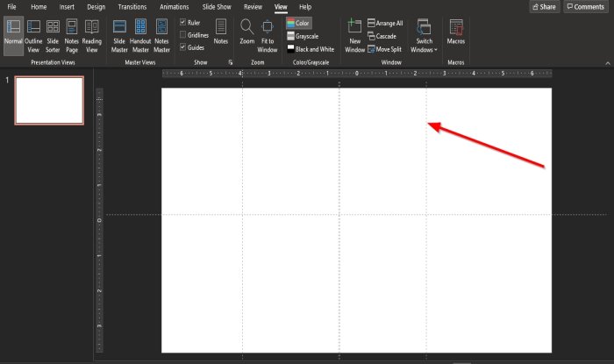Switch to Outline View
This screenshot has height=364, width=614.
tap(33, 36)
